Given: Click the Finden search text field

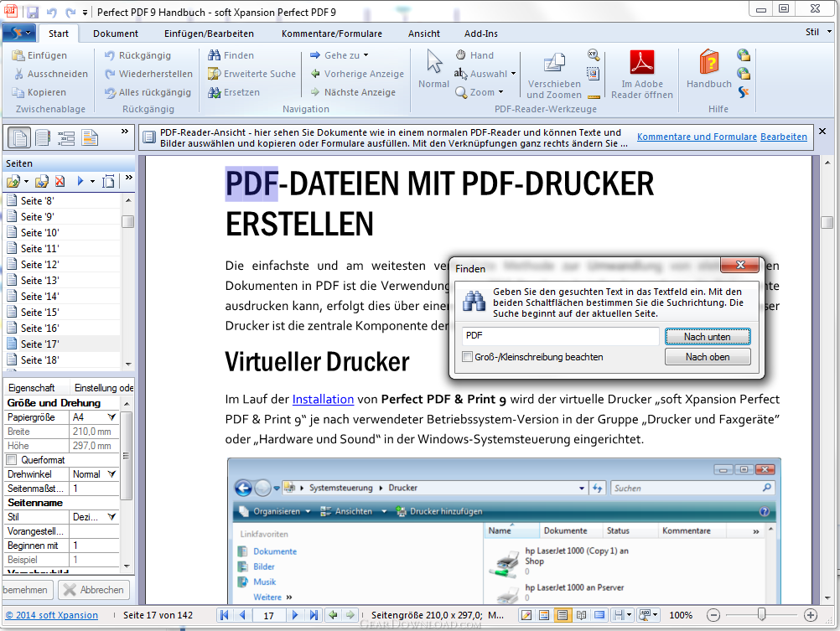Looking at the screenshot, I should click(560, 336).
